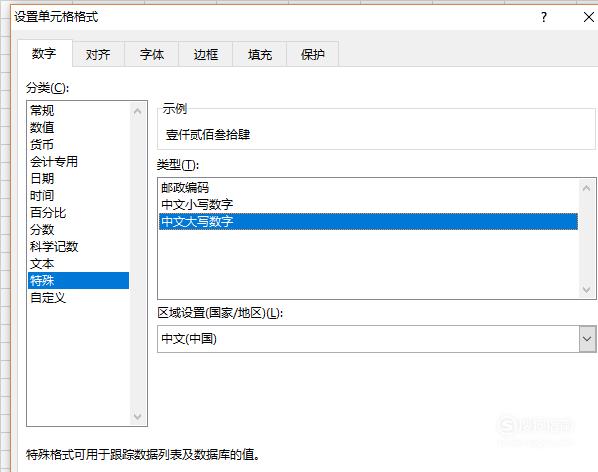Select 中文大写数字 type
This screenshot has height=472, width=598.
[x=368, y=222]
